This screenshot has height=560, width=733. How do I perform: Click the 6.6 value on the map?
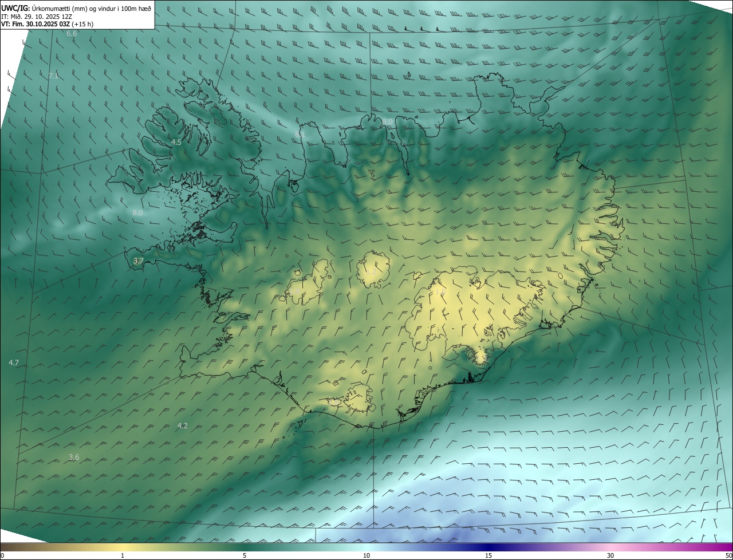pos(72,34)
